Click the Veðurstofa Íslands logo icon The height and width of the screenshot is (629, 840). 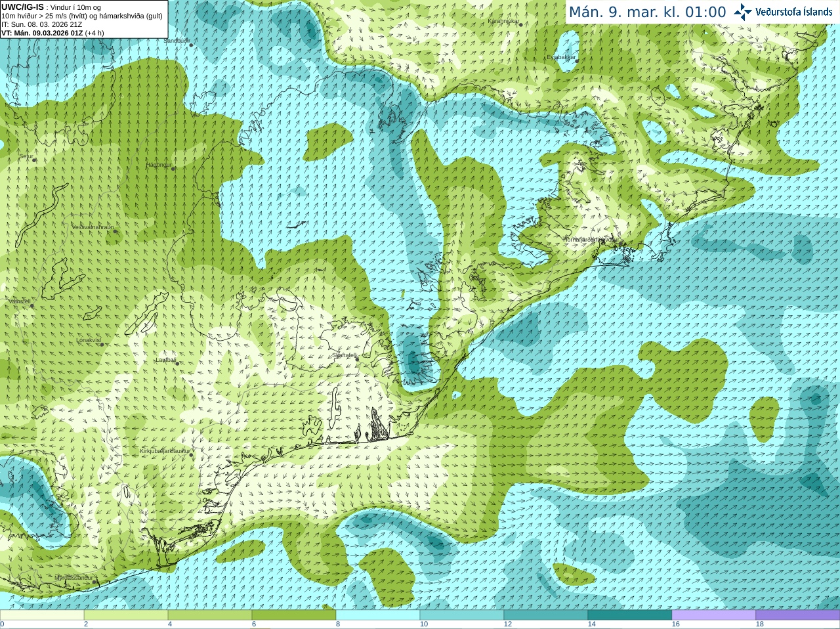(743, 12)
